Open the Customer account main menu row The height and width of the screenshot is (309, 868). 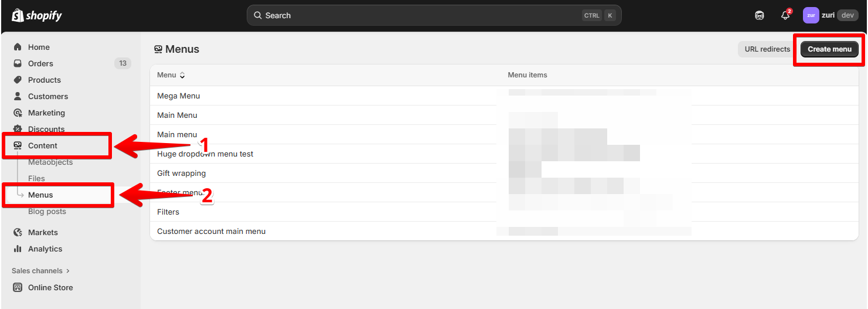[x=211, y=231]
